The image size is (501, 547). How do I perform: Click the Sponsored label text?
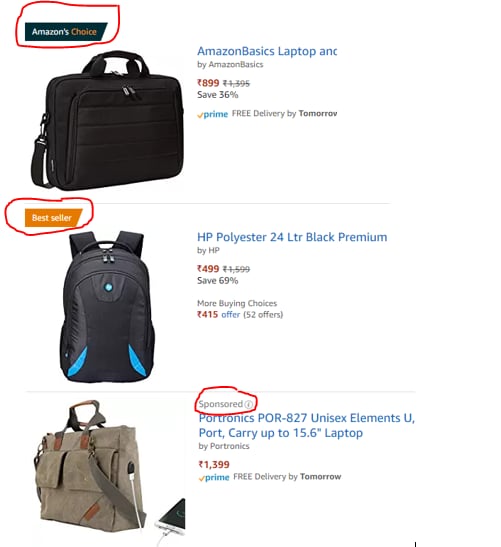tap(220, 404)
